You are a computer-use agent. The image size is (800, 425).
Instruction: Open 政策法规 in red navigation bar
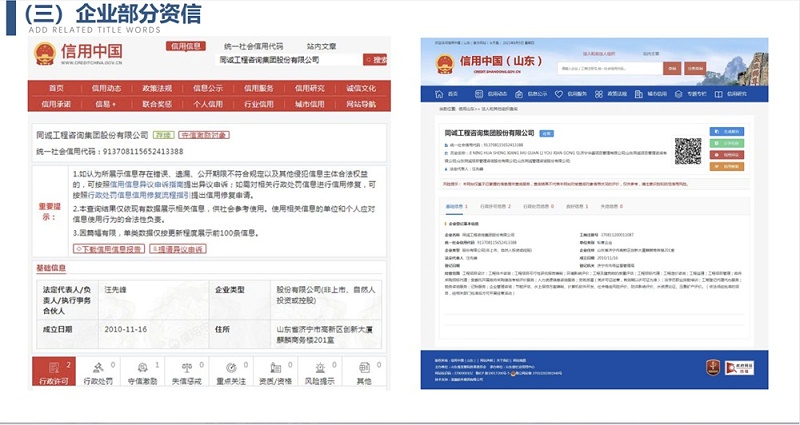pos(157,88)
